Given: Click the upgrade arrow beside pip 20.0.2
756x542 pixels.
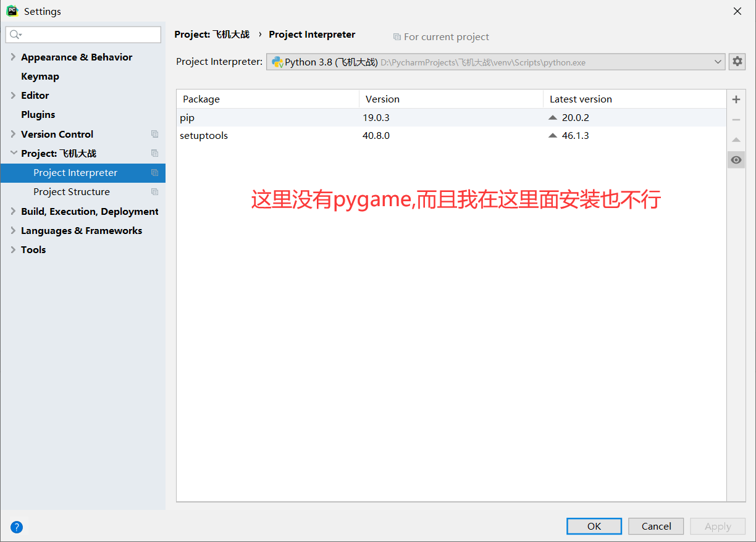Looking at the screenshot, I should pos(553,117).
